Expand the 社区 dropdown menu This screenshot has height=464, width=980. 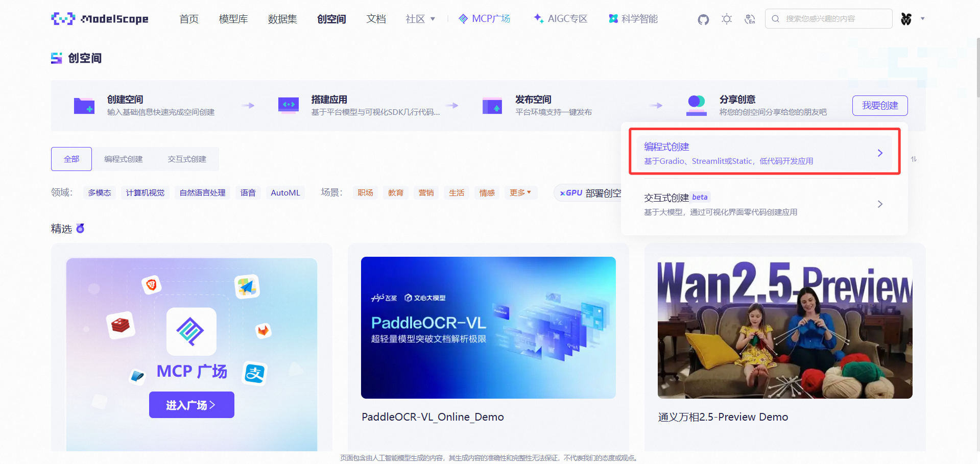pos(420,19)
